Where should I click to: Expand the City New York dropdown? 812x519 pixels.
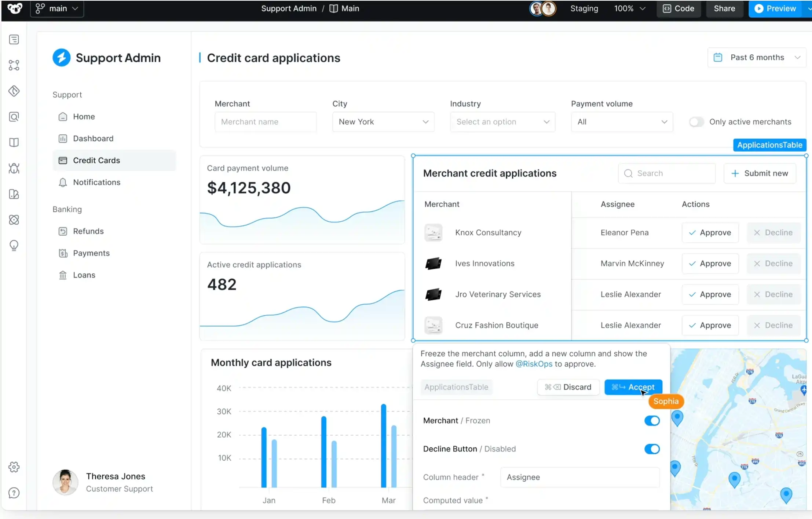[x=383, y=122]
